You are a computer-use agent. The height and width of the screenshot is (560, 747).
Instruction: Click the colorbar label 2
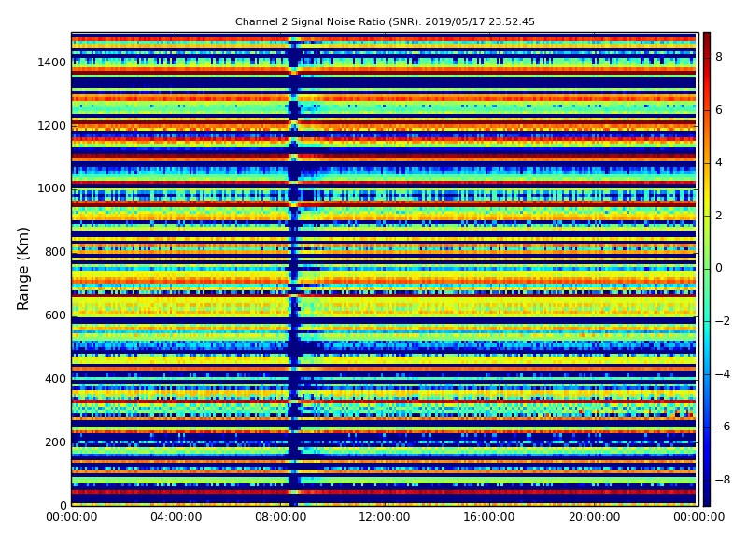coord(719,216)
